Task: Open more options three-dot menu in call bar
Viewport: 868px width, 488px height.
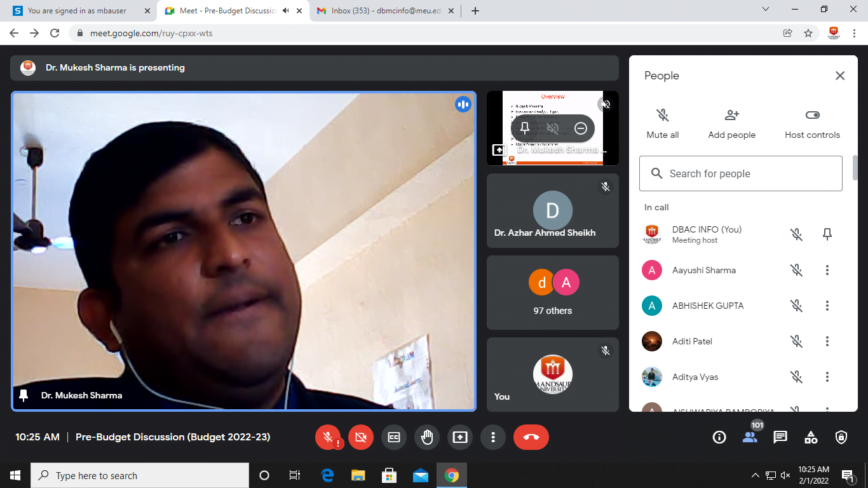Action: (493, 437)
